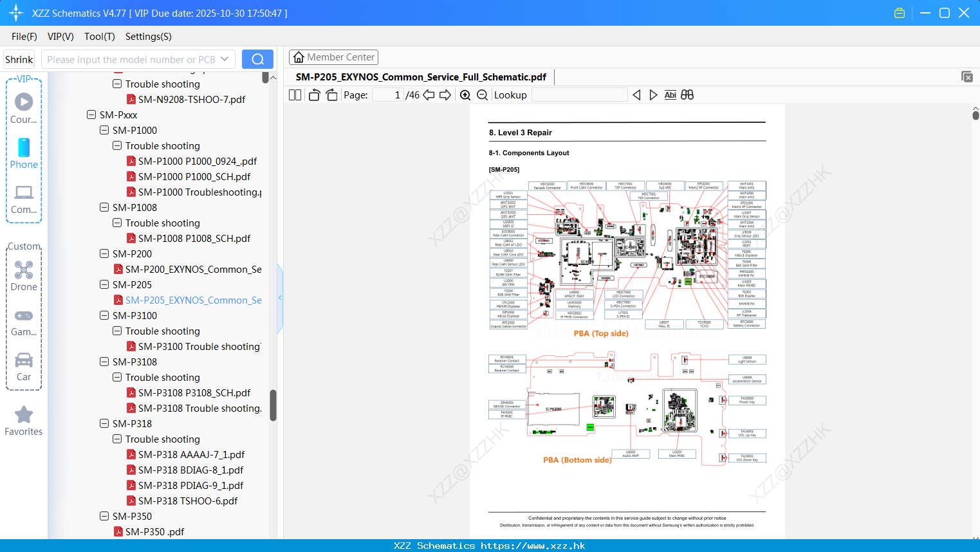Click the Shrink button
This screenshot has width=980, height=552.
19,59
